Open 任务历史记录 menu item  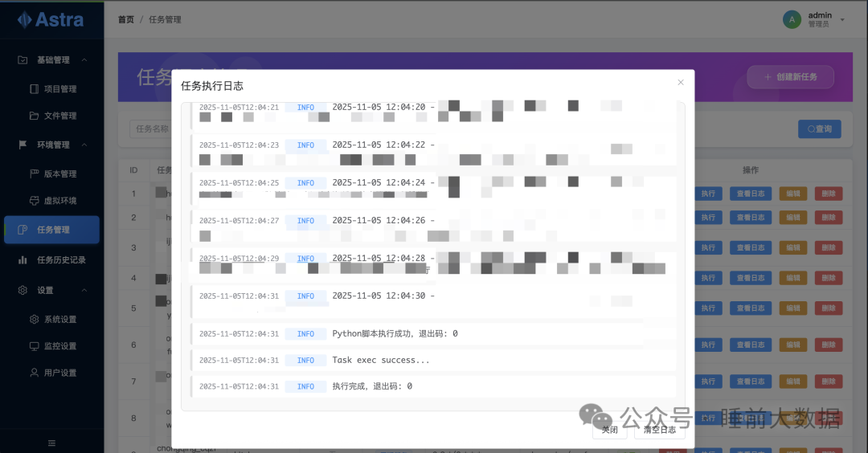coord(51,259)
